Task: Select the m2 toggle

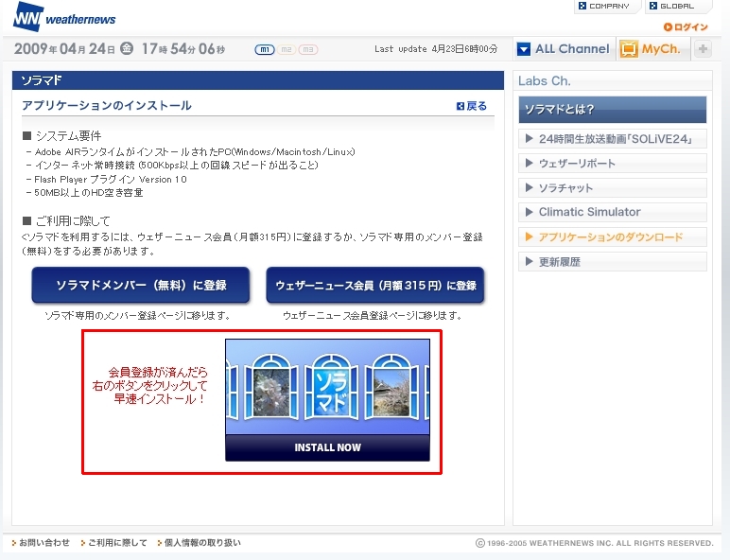Action: pos(287,49)
